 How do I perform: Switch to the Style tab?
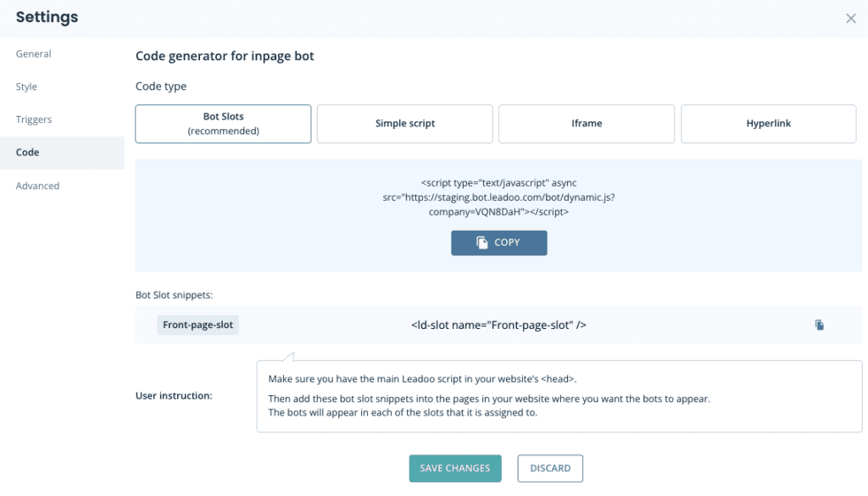click(x=27, y=86)
